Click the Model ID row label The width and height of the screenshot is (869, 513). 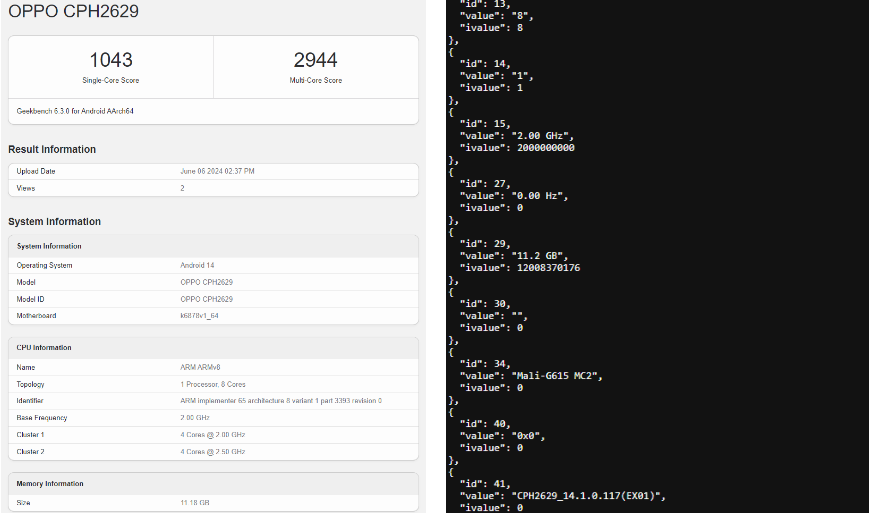[30, 299]
